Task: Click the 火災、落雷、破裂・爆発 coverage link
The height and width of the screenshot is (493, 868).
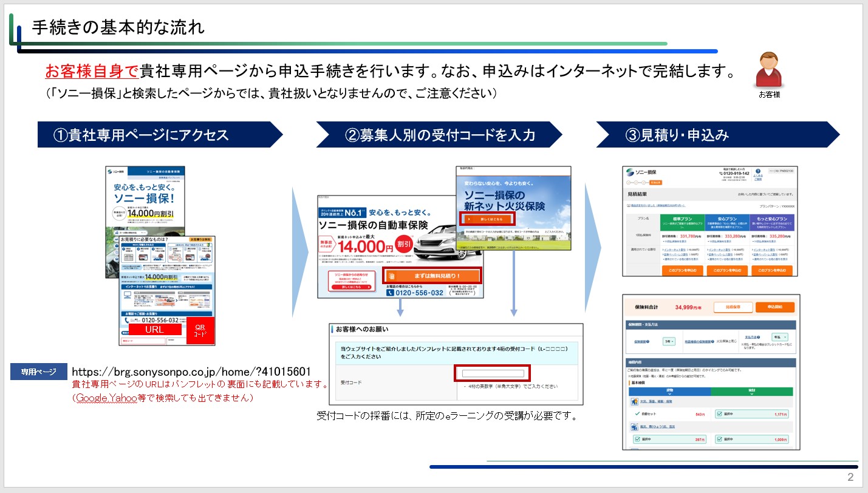Action: 656,401
